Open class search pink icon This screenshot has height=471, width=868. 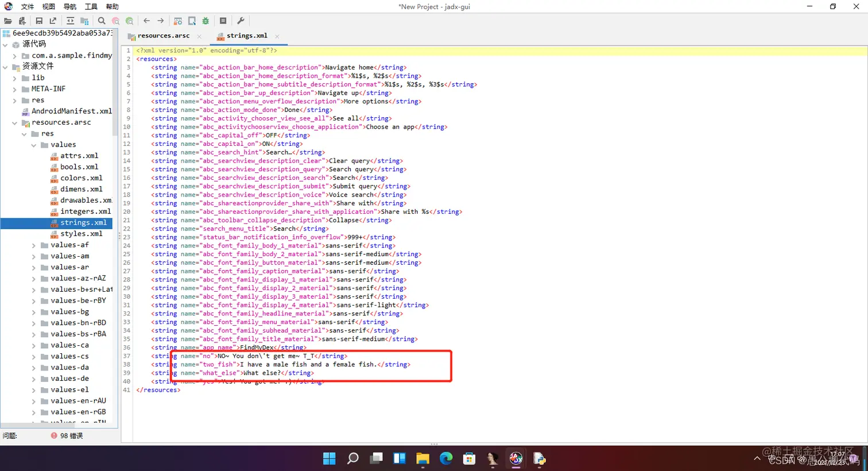pos(115,21)
